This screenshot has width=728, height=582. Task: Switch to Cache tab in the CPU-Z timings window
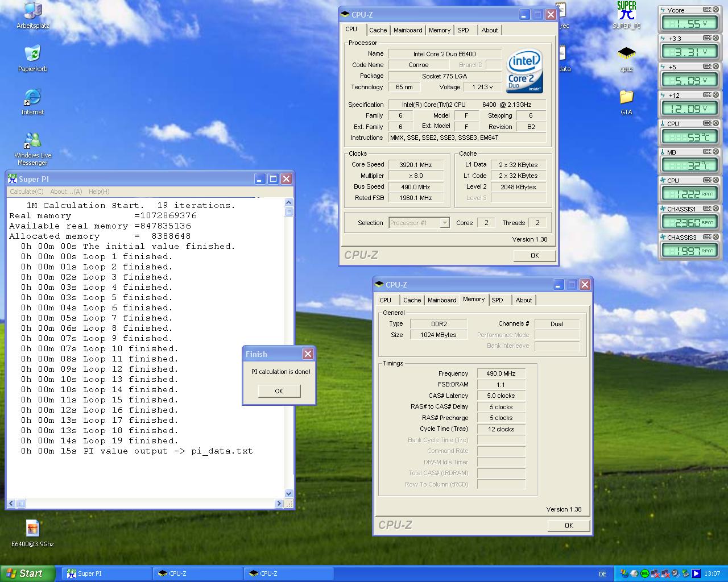[x=412, y=300]
